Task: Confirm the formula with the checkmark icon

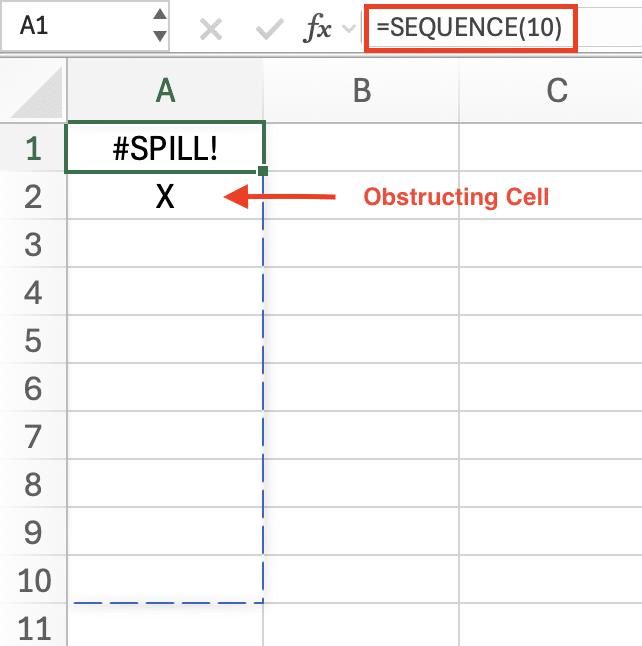Action: tap(269, 29)
